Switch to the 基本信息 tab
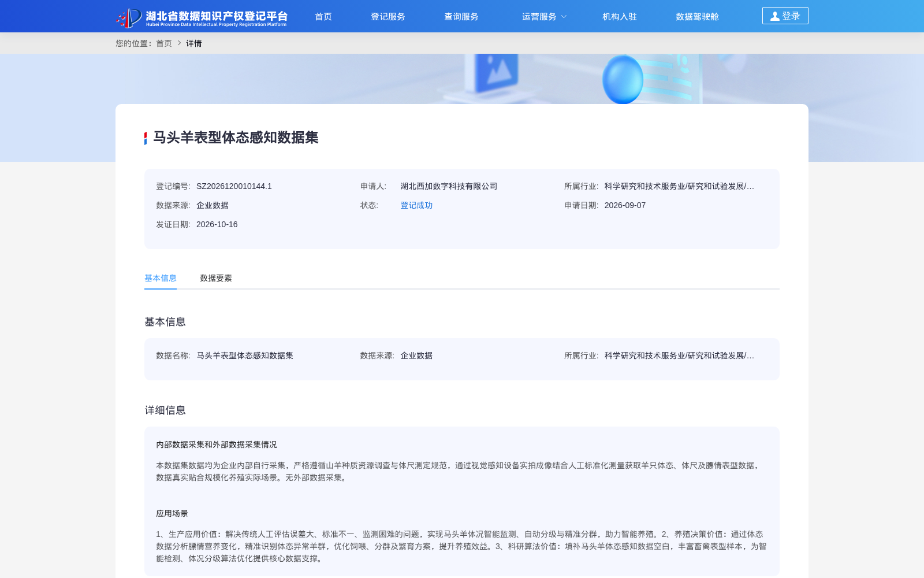The width and height of the screenshot is (924, 578). click(x=161, y=278)
